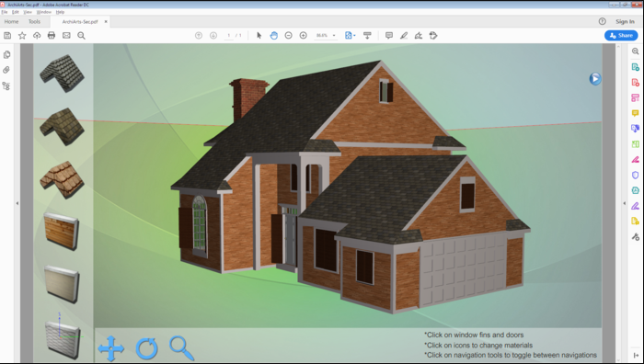644x364 pixels.
Task: Open the File menu
Action: pos(5,12)
